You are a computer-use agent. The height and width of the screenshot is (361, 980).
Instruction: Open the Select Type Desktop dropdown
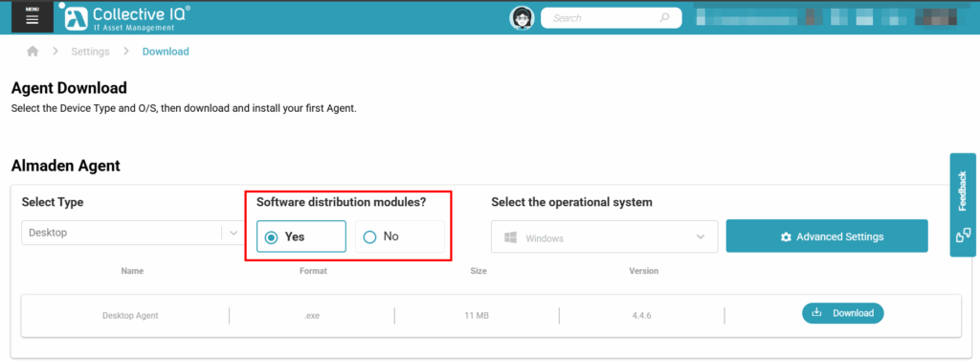pyautogui.click(x=132, y=233)
